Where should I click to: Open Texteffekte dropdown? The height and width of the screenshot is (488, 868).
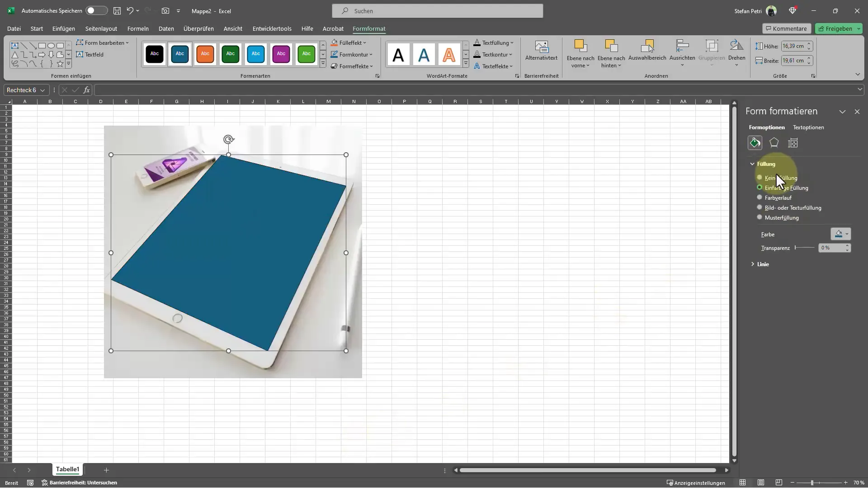494,66
